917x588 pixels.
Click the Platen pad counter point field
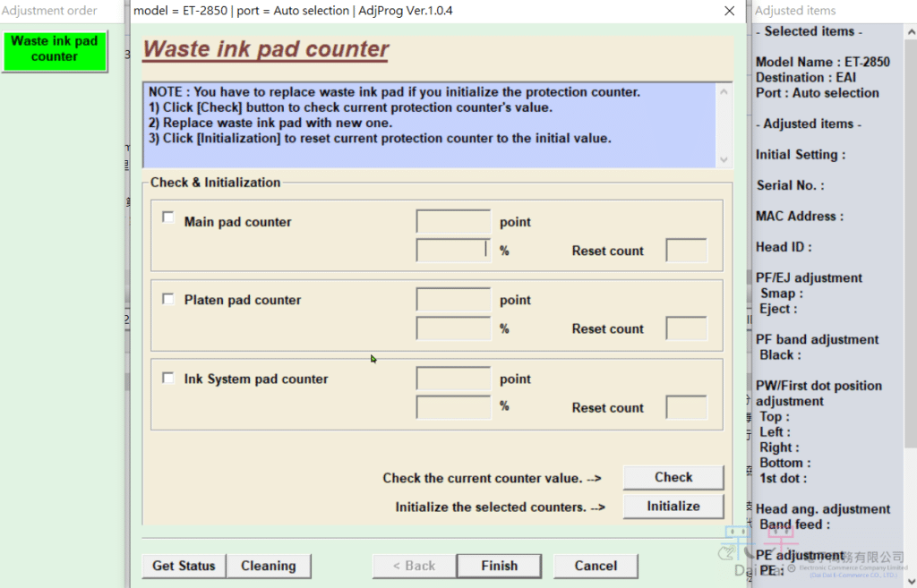tap(453, 300)
